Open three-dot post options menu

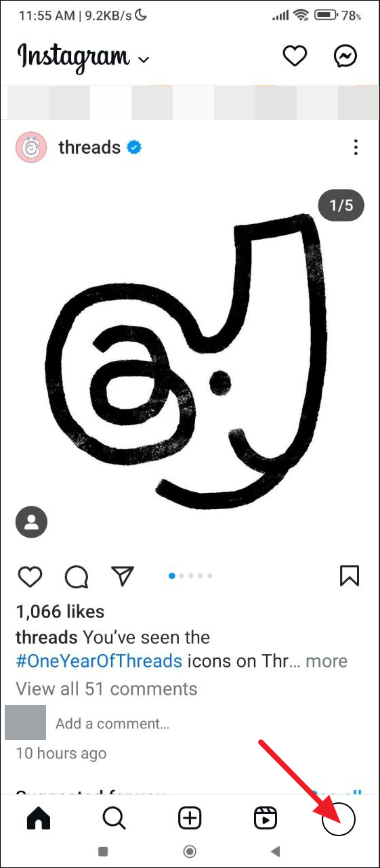coord(356,148)
